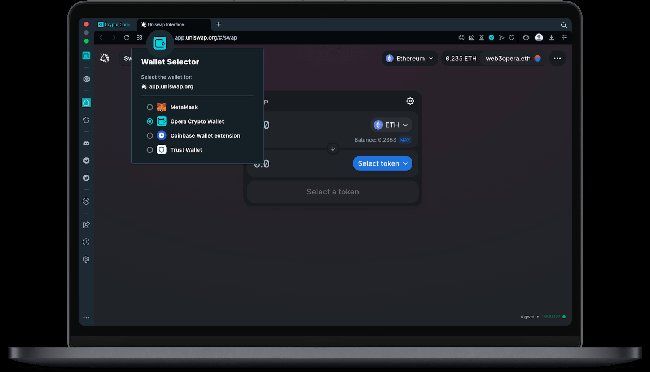The height and width of the screenshot is (372, 650).
Task: Go back with browser back arrow
Action: (x=101, y=38)
